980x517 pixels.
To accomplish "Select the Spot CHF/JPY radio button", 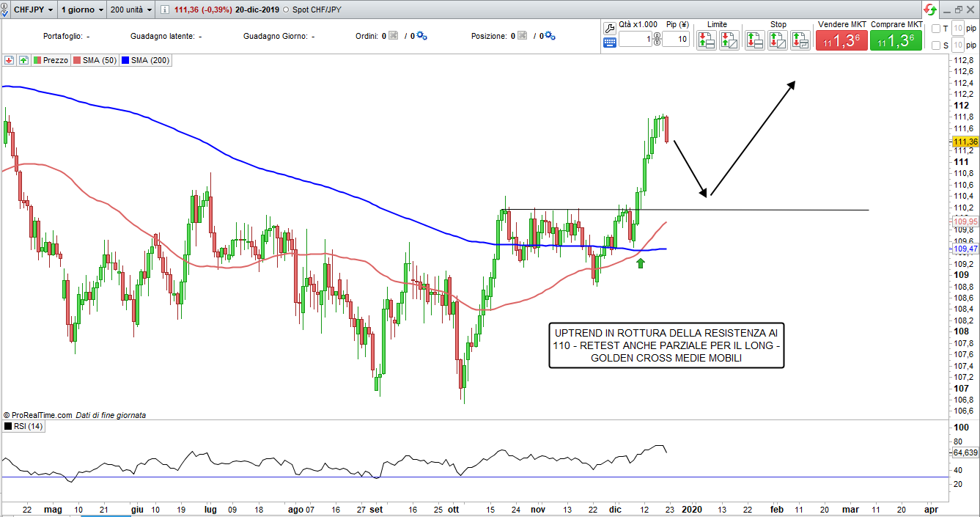I will pos(286,10).
